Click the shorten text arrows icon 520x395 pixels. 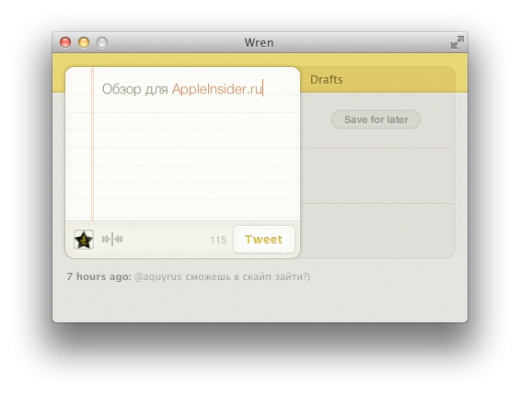point(112,239)
